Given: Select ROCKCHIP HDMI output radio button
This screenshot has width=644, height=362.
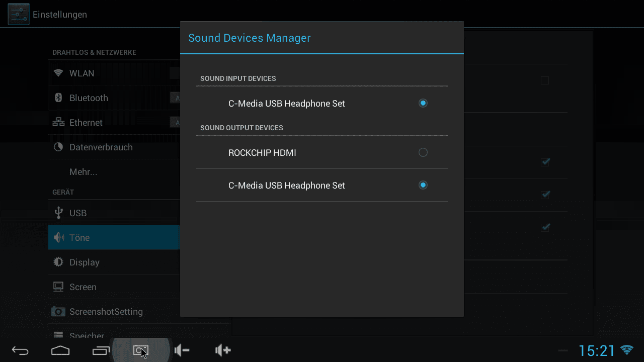Looking at the screenshot, I should 423,152.
